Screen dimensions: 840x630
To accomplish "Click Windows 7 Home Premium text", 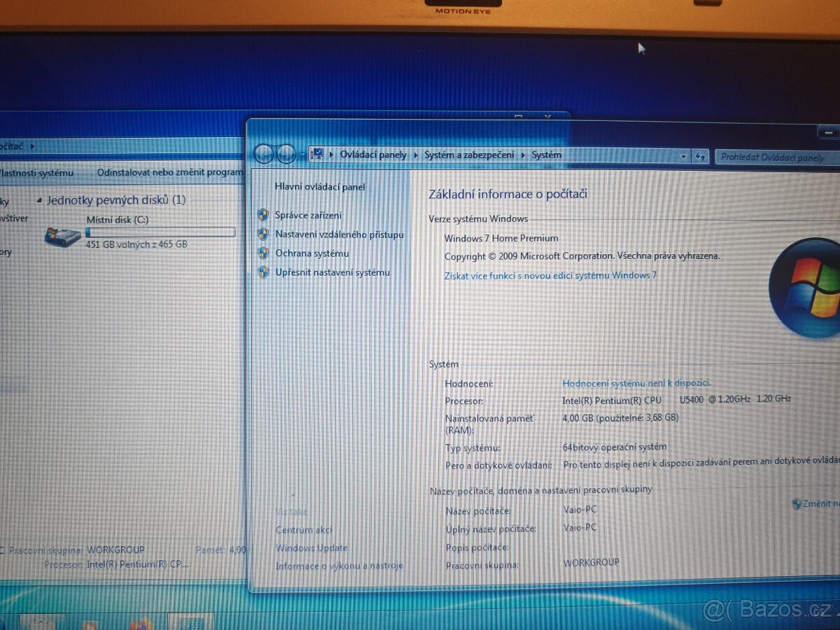I will (501, 238).
